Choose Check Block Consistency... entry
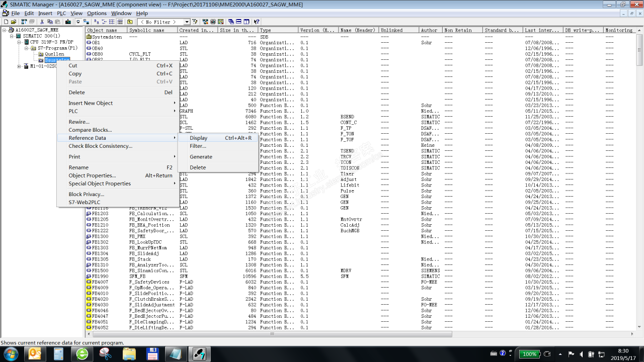 [x=118, y=146]
